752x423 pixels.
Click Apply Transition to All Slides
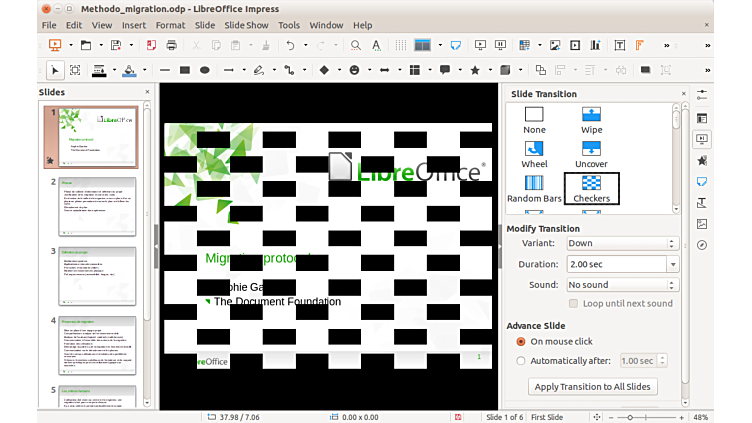pos(593,387)
